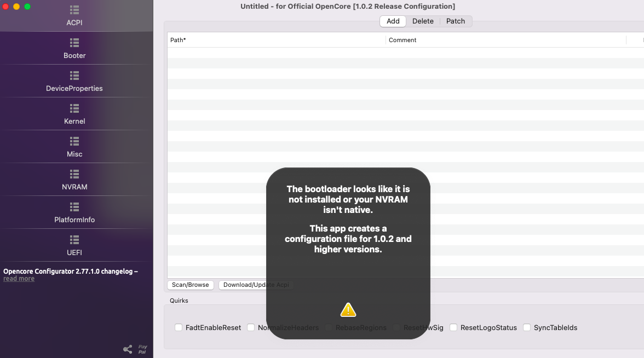Select the NVRAM sidebar icon

coord(74,174)
